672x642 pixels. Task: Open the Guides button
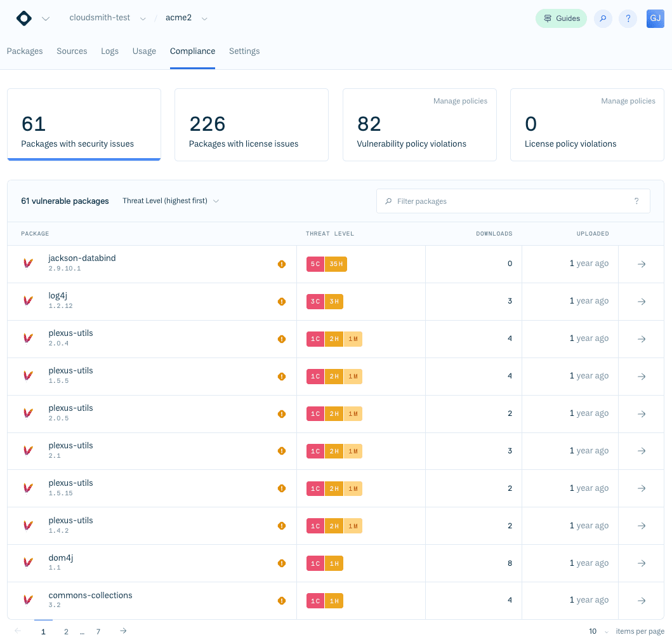tap(561, 18)
